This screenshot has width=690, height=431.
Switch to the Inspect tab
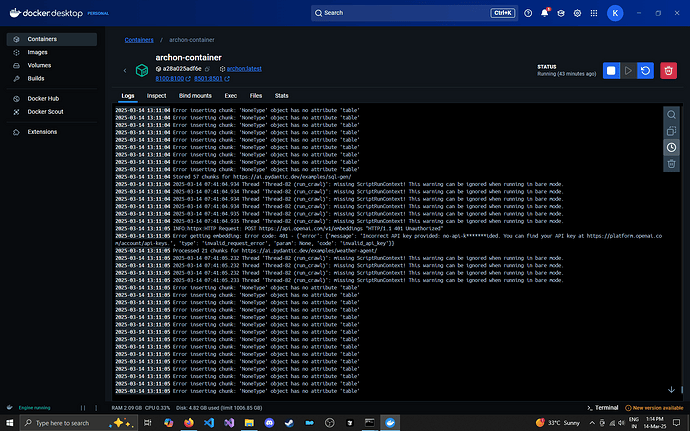[156, 96]
